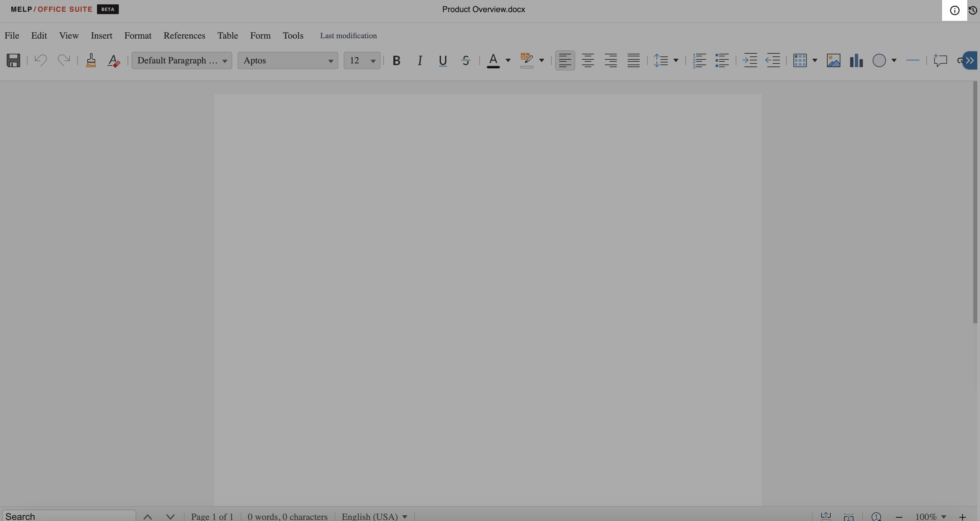Click the Last modification link
The width and height of the screenshot is (980, 521).
click(348, 35)
